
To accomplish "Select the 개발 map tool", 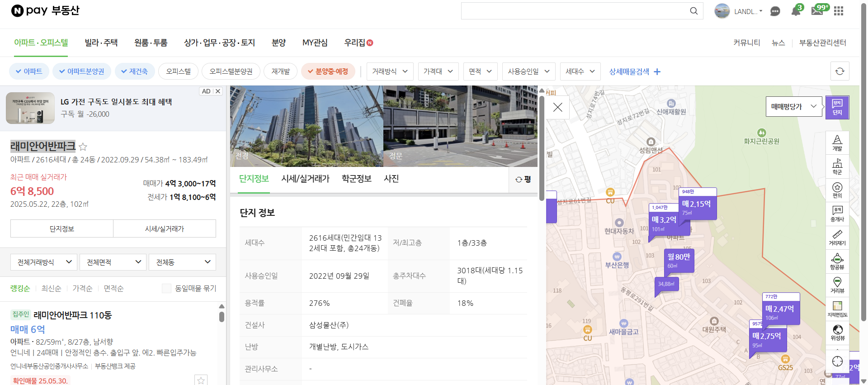I will coord(837,143).
